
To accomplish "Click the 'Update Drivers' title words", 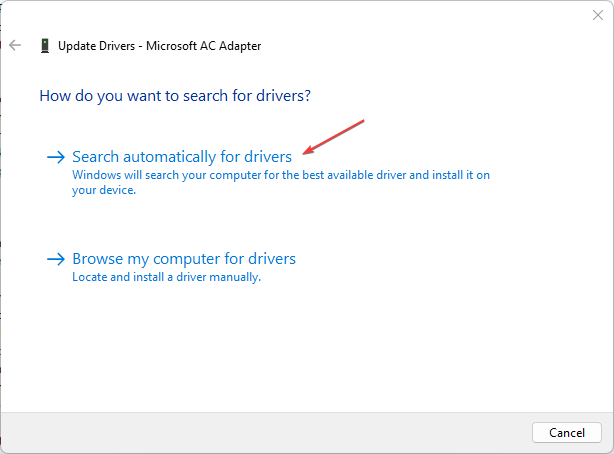I will click(96, 46).
